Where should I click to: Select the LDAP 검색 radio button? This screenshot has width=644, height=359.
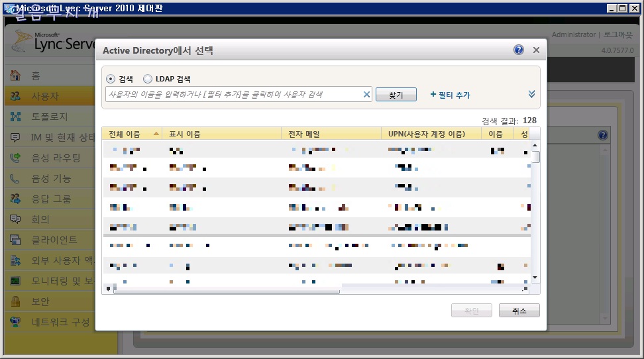pos(148,79)
